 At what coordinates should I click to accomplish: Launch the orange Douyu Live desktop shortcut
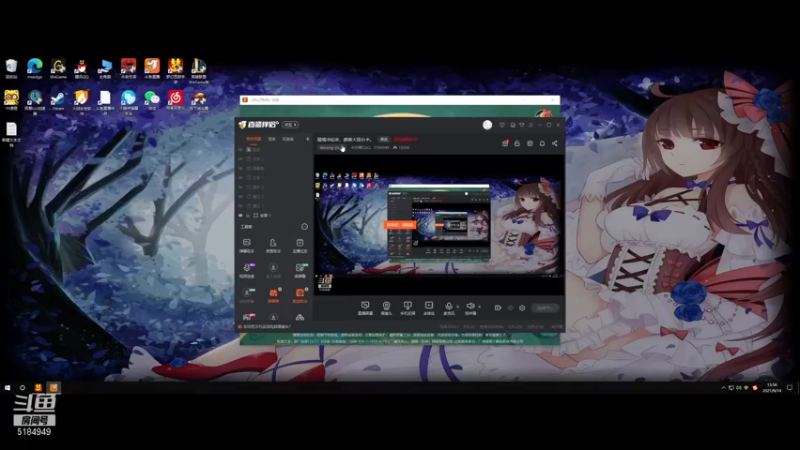click(152, 66)
